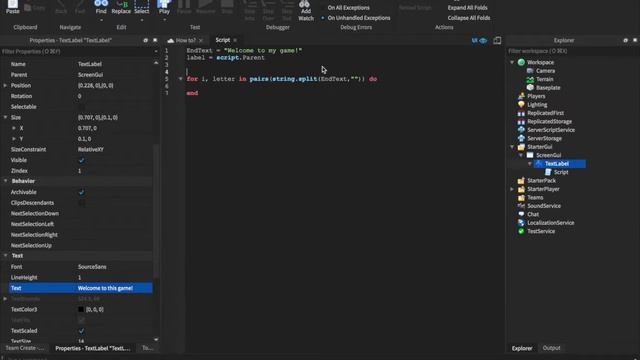Open the Output bottom tab

551,348
